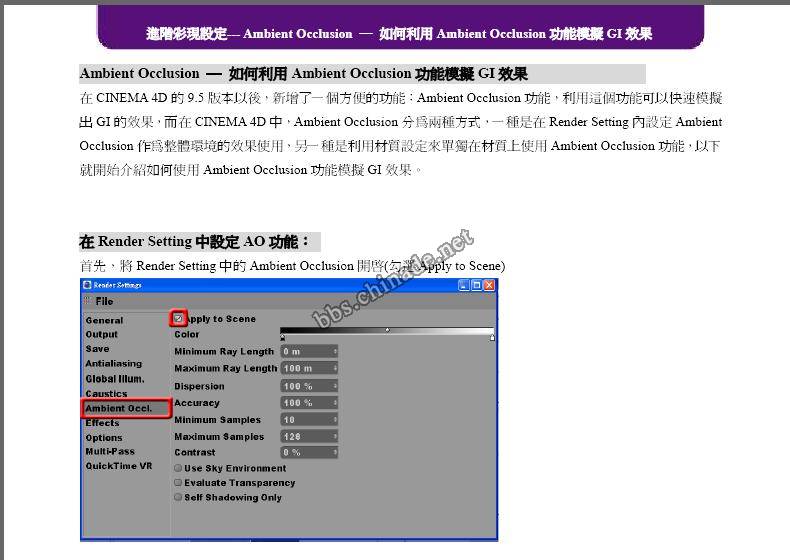This screenshot has width=790, height=560.
Task: Select the Ambient Occl. settings page
Action: 119,408
